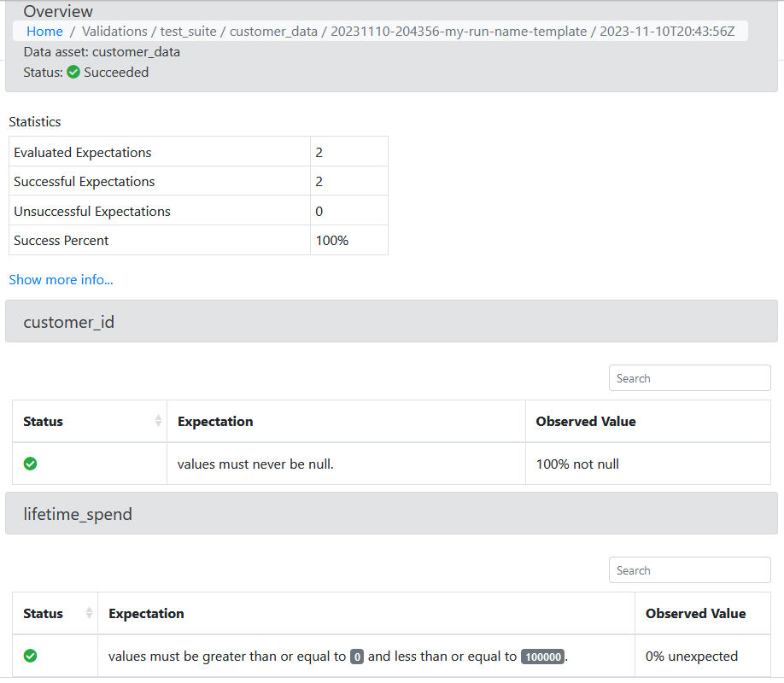Viewport: 784px width, 683px height.
Task: Click the badge showing 100000 in the expectation
Action: (542, 656)
